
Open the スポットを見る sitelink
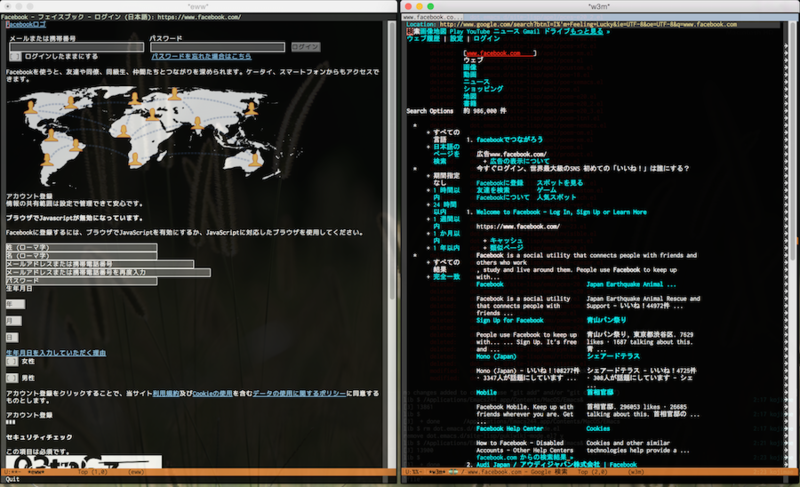pyautogui.click(x=560, y=183)
